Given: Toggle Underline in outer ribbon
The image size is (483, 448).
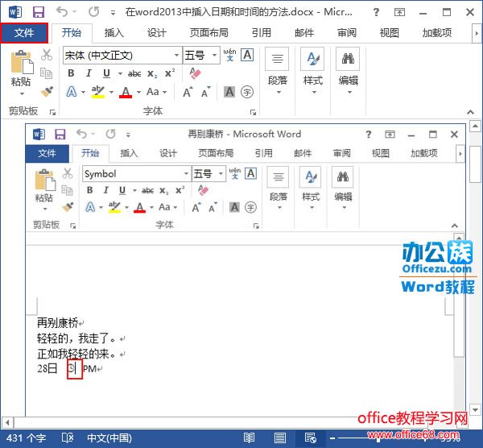Looking at the screenshot, I should (x=106, y=73).
